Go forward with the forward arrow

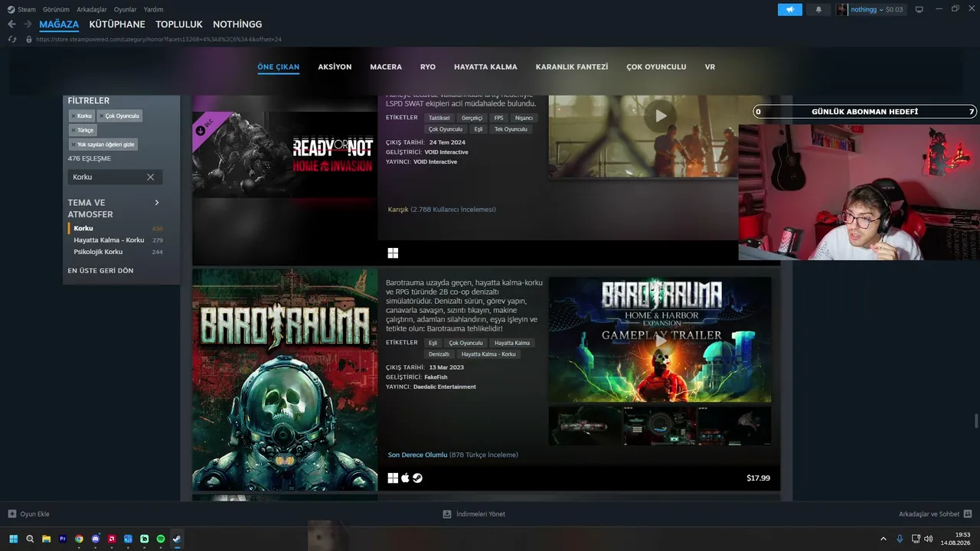(x=28, y=24)
